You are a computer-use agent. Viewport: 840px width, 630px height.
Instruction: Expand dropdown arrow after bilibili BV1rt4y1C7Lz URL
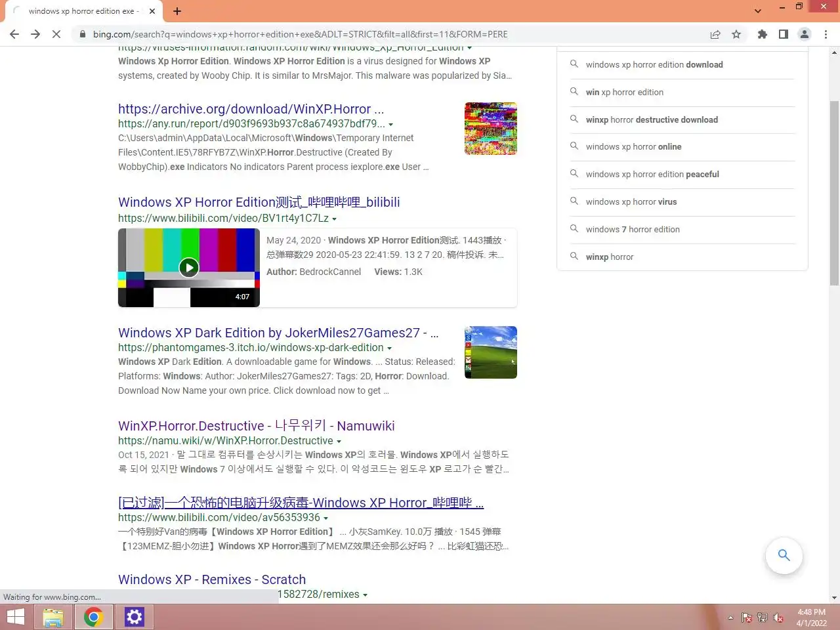click(x=335, y=219)
